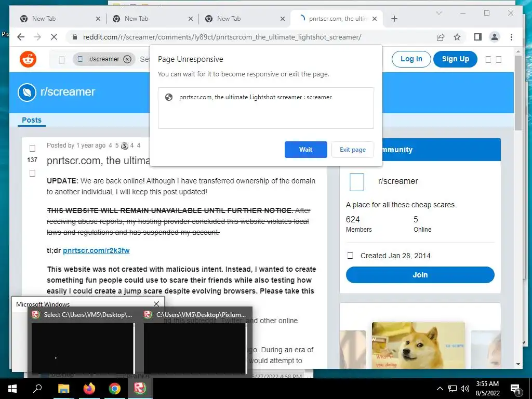
Task: Stop page loading with the X button
Action: point(54,37)
